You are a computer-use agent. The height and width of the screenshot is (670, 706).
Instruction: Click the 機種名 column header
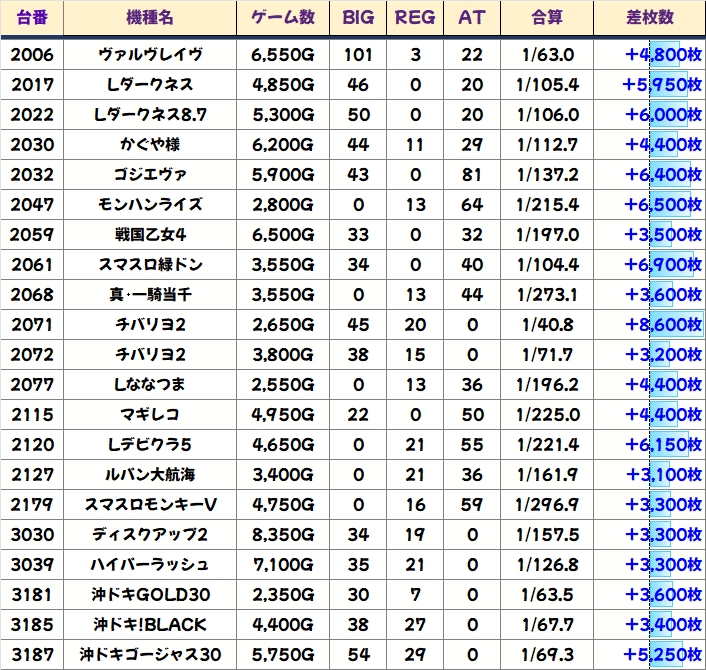(150, 18)
